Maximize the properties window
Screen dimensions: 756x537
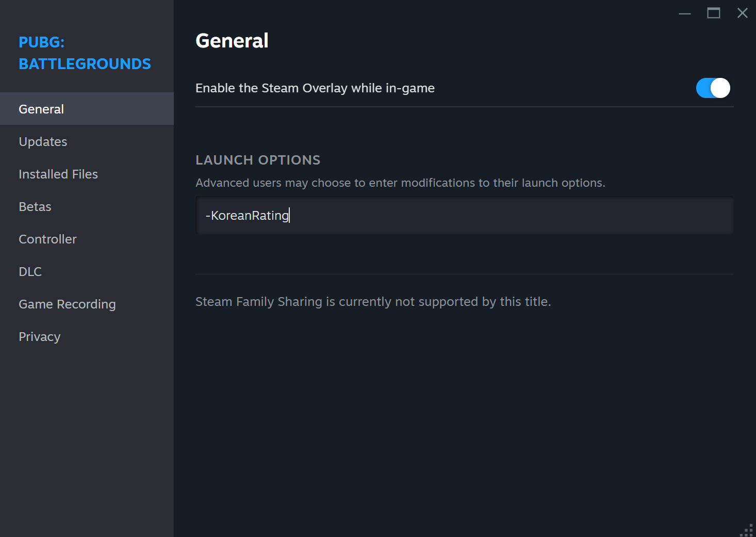[x=714, y=13]
